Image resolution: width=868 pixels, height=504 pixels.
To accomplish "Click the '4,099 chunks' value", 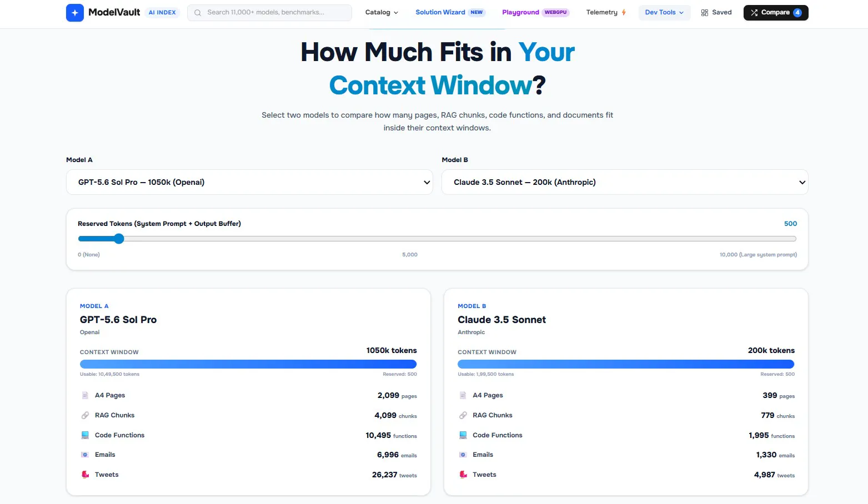I will [395, 416].
